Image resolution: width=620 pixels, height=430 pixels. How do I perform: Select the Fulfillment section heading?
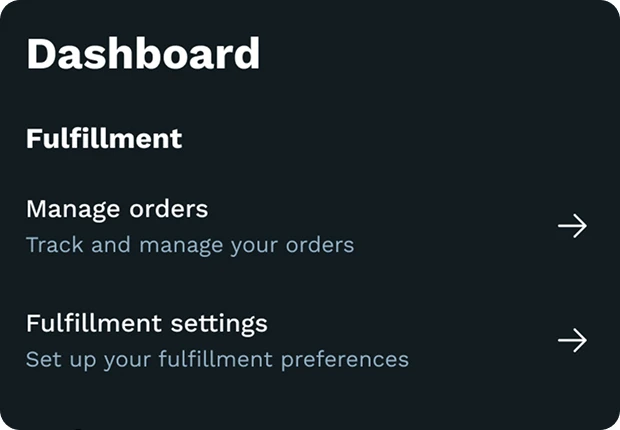point(104,138)
